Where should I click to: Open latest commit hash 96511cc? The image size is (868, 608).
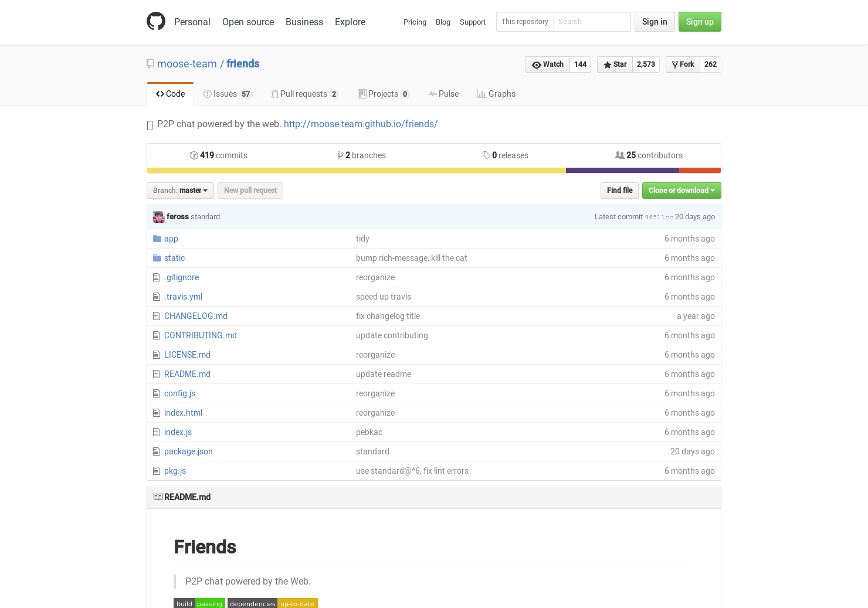[659, 217]
